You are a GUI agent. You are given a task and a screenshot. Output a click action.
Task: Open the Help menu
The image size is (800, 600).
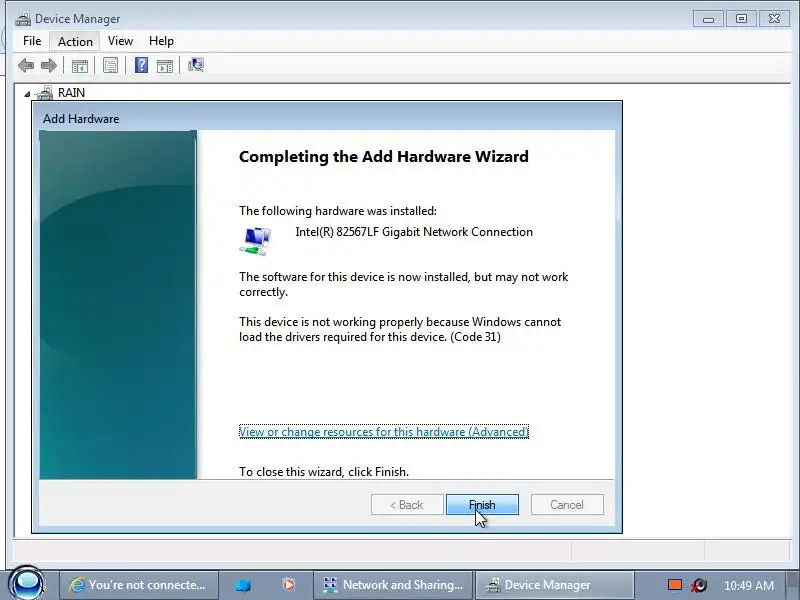click(x=161, y=41)
